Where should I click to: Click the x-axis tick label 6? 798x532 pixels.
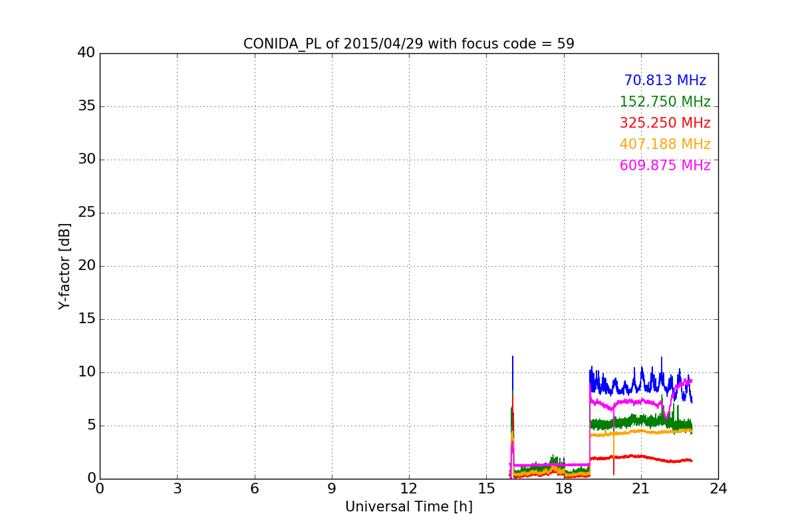point(255,489)
